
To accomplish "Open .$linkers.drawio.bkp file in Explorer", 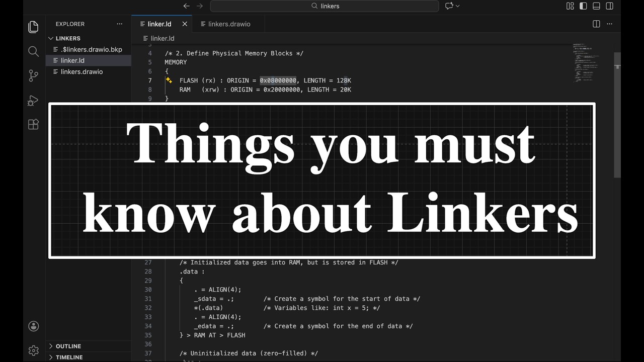I will 89,49.
